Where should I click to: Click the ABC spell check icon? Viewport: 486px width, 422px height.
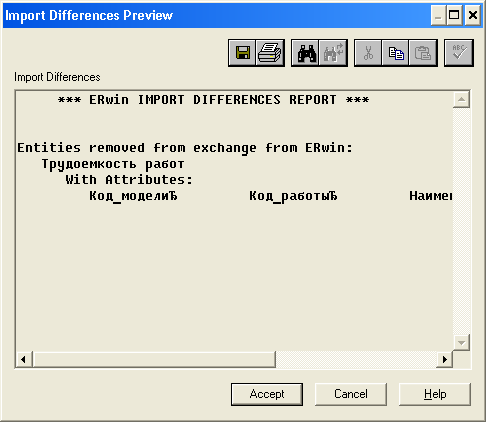459,53
